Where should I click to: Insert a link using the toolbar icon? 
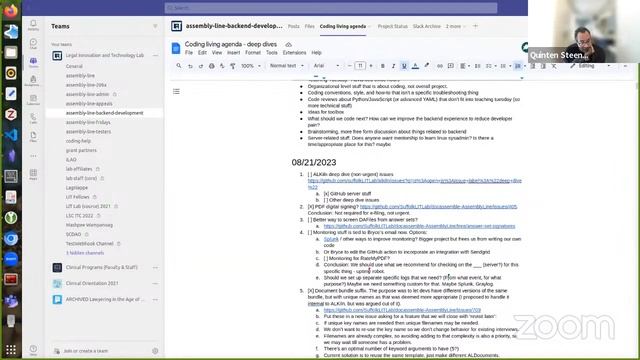click(440, 66)
